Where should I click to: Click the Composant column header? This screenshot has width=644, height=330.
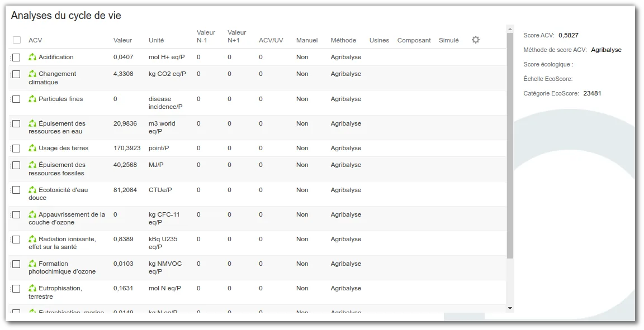coord(414,40)
